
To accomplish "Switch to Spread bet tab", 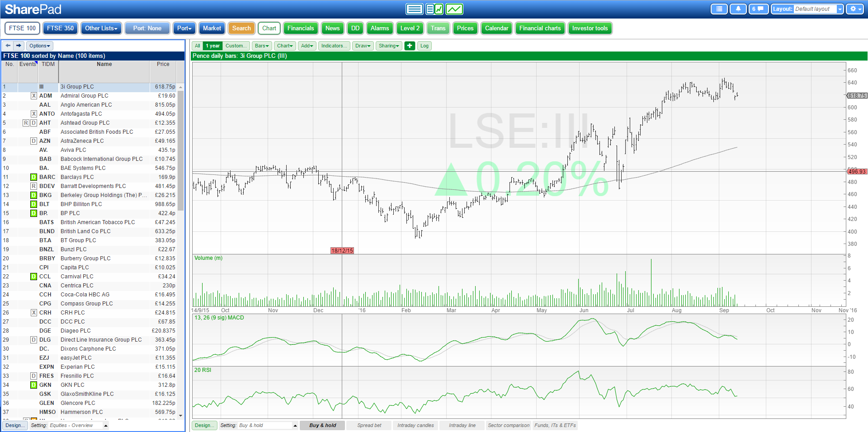I will coord(369,425).
